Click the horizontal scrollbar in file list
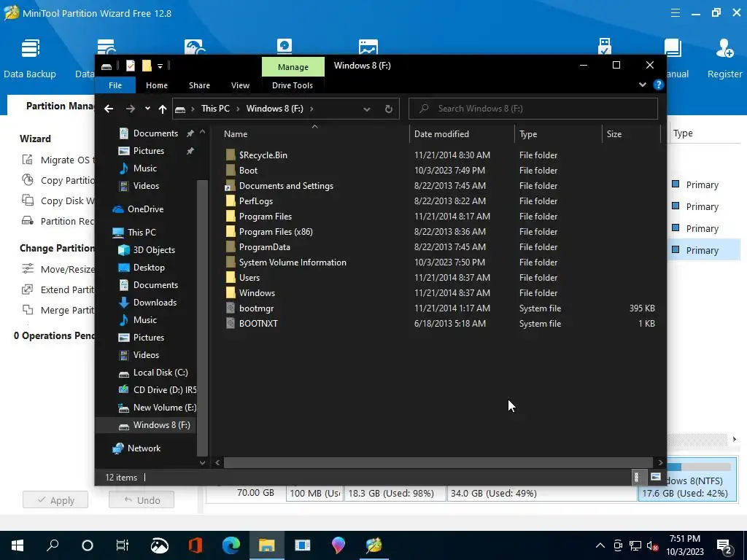 coord(438,462)
